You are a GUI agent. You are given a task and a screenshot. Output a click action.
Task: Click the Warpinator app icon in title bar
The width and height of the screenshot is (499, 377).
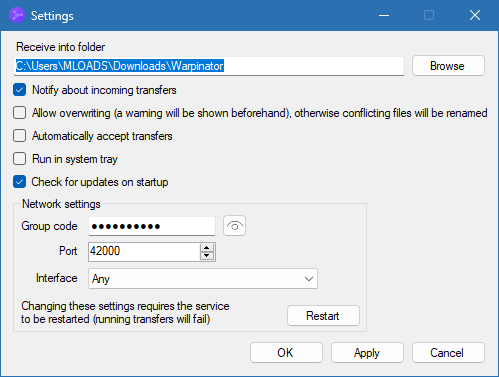[x=17, y=15]
